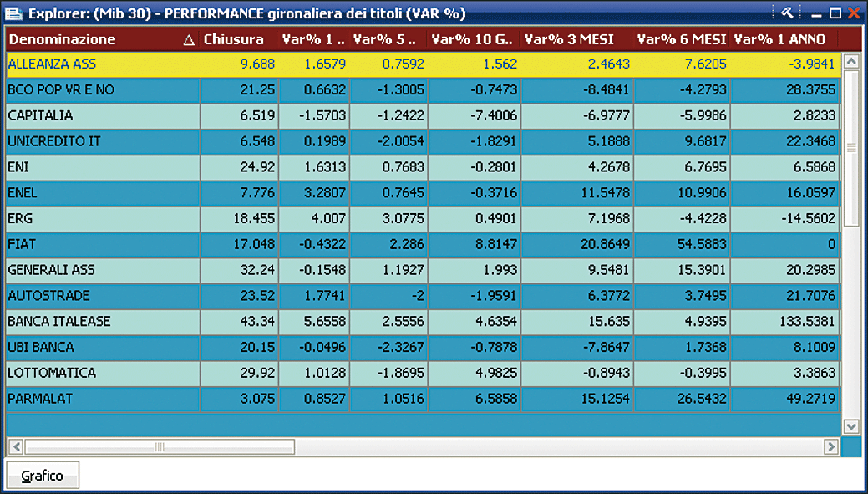
Task: Click the BANCA ITALEASE 1-year value 133.5381
Action: click(806, 322)
